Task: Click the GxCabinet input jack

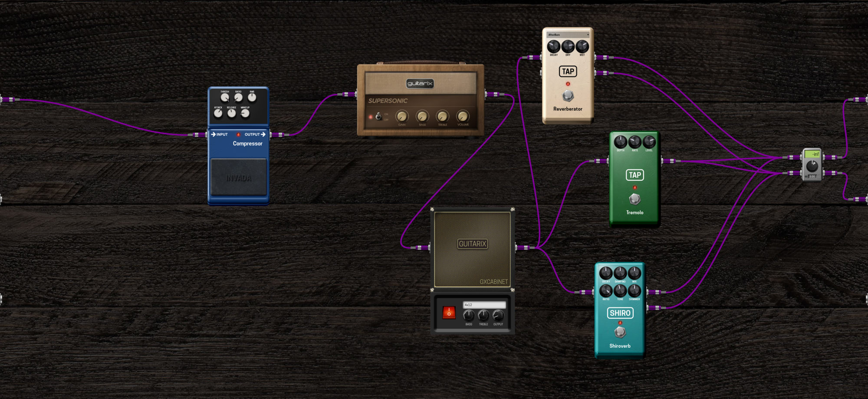Action: tap(420, 247)
